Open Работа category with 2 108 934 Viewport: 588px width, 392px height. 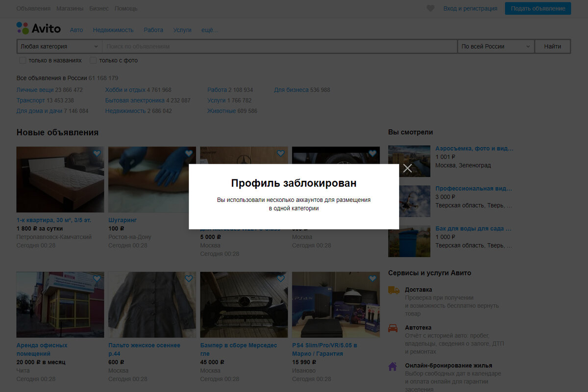tap(217, 90)
